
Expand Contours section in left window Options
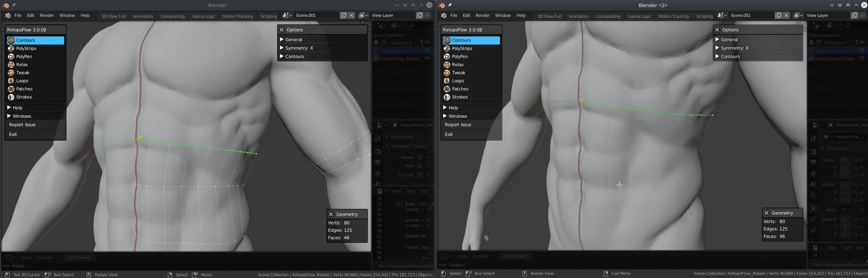point(323,56)
